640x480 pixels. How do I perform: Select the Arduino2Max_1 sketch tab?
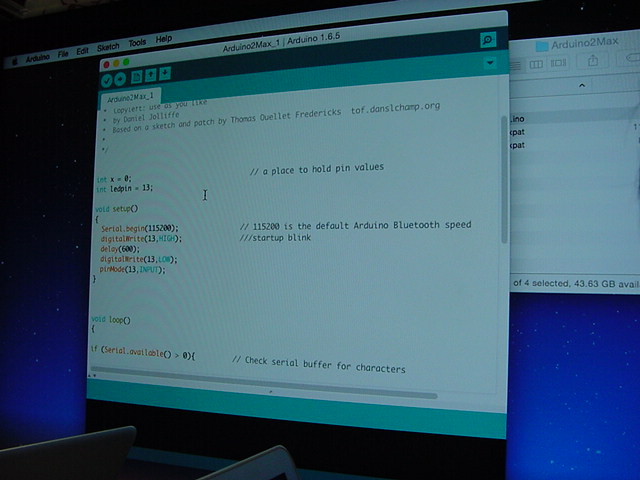pyautogui.click(x=131, y=98)
